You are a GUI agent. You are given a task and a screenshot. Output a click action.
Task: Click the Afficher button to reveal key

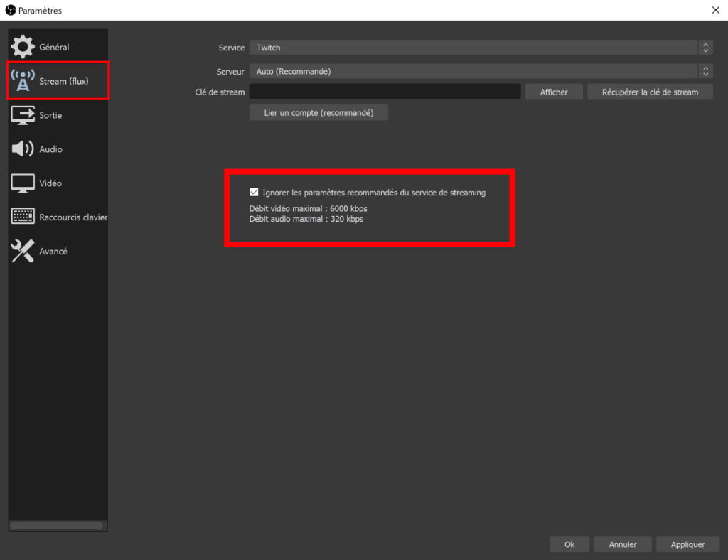554,92
